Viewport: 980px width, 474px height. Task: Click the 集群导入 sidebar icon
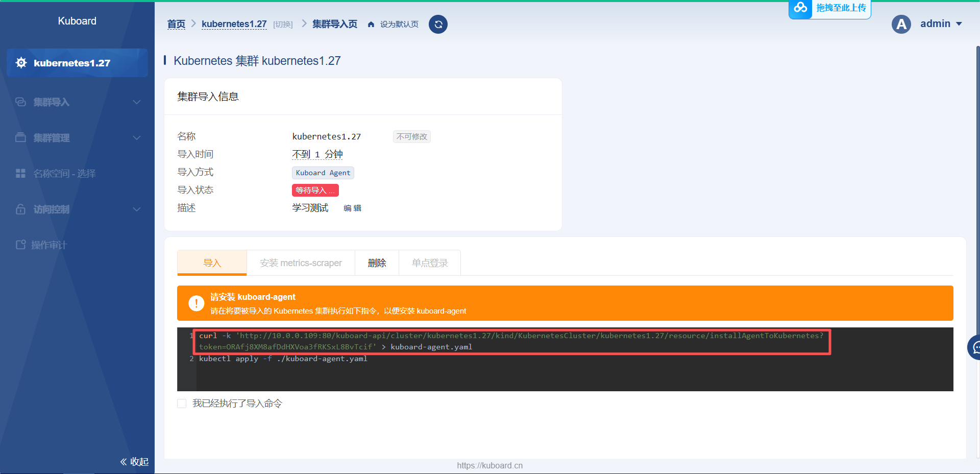coord(20,102)
